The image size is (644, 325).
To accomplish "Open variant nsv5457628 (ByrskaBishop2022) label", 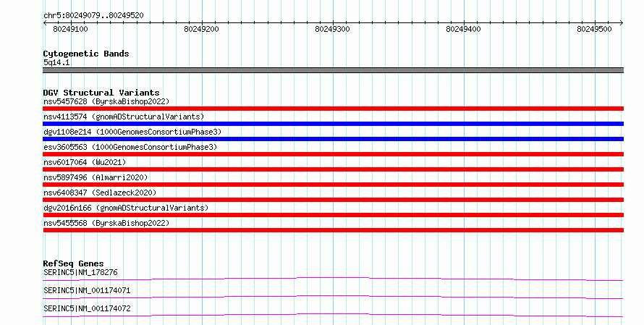I will [x=106, y=101].
